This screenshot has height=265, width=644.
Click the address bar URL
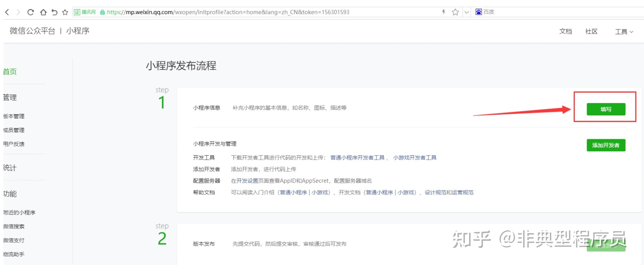coord(228,12)
